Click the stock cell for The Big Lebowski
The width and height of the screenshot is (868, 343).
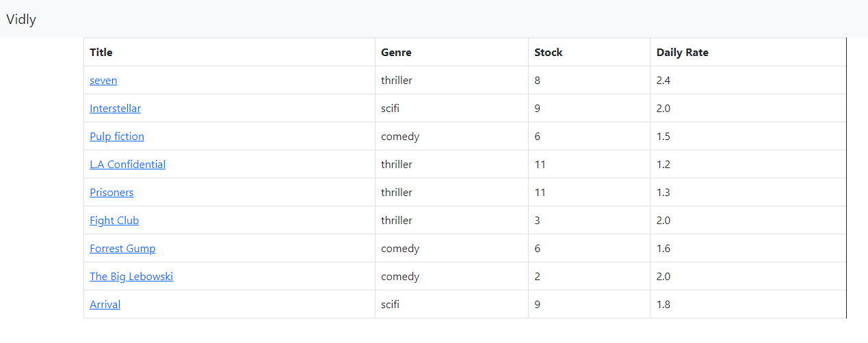coord(538,277)
